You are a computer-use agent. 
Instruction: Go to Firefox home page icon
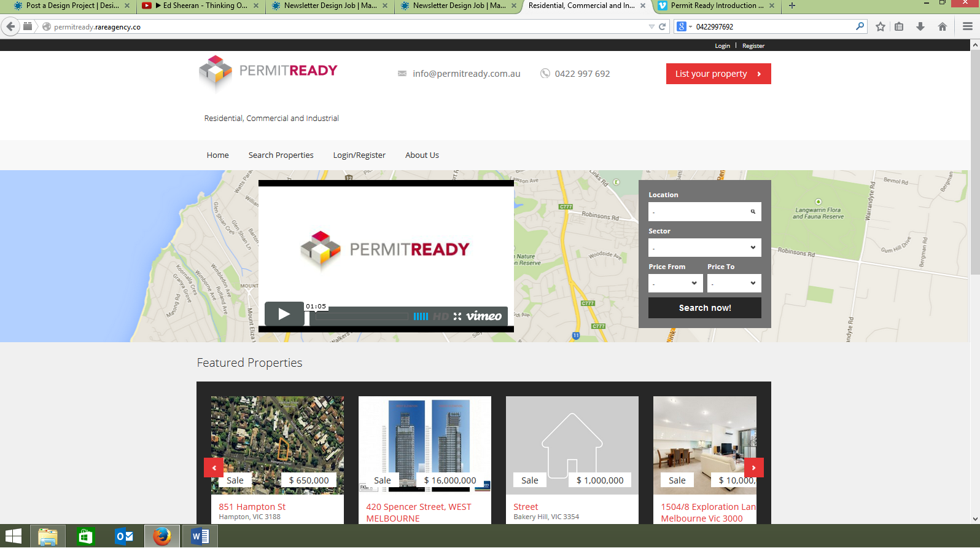coord(942,26)
